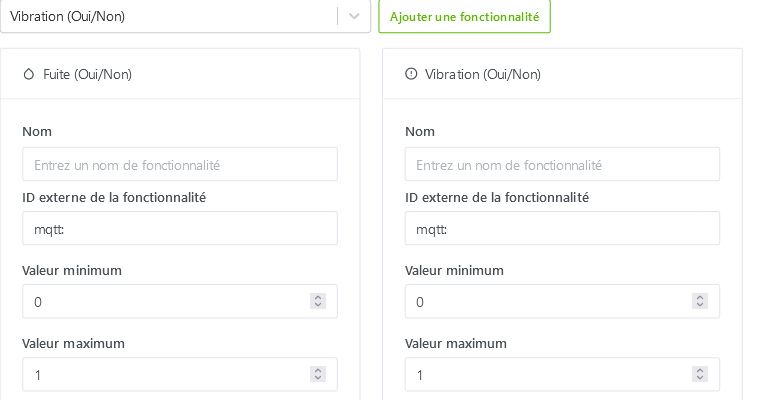Increase Vibration Valeur minimum with the up arrow
The width and height of the screenshot is (763, 400).
click(700, 297)
